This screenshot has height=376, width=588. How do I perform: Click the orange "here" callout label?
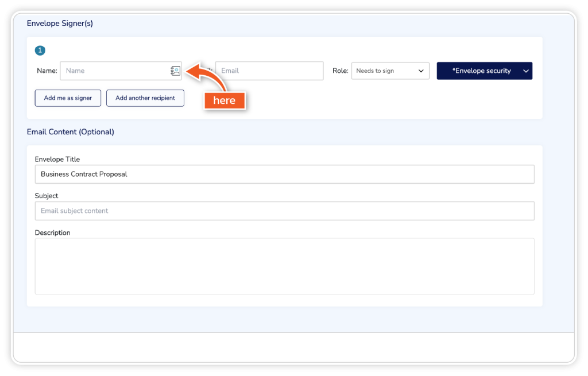[x=224, y=100]
